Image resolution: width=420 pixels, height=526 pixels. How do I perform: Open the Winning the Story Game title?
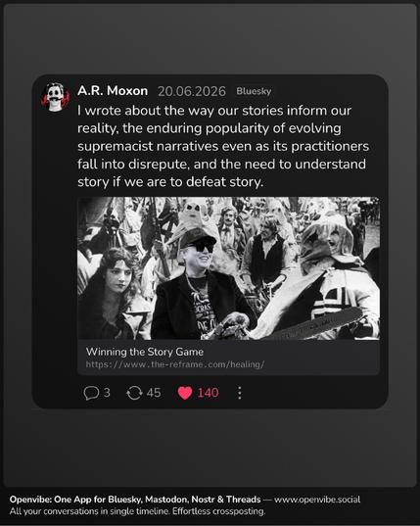(x=145, y=352)
